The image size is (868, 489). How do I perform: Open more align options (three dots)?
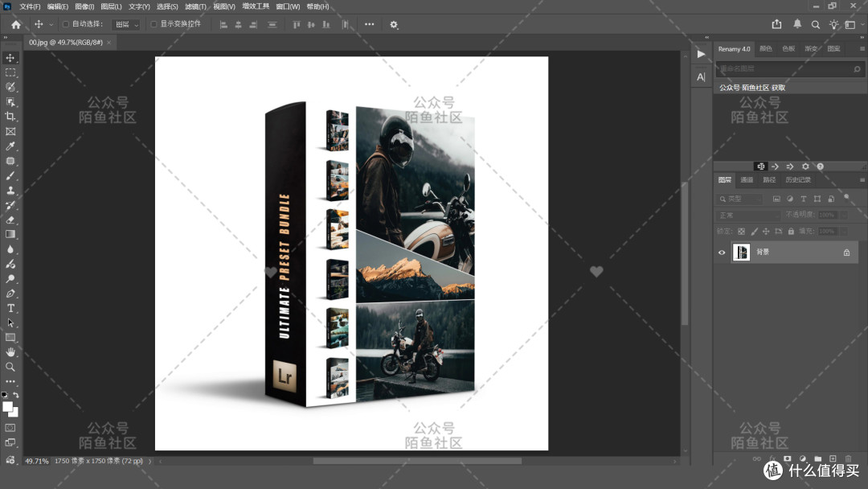[x=369, y=24]
